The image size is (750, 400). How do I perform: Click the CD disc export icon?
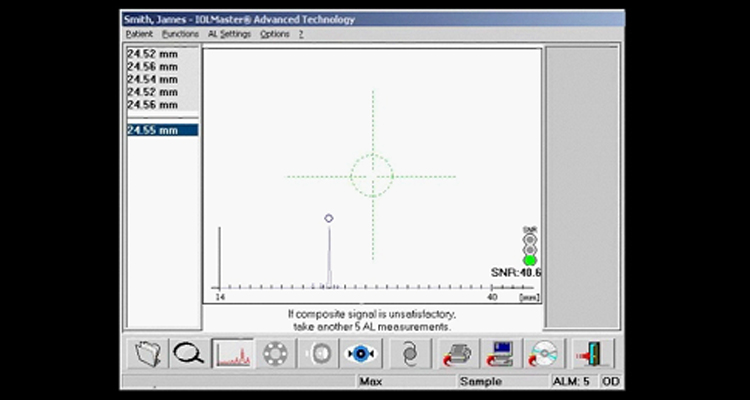[x=544, y=354]
